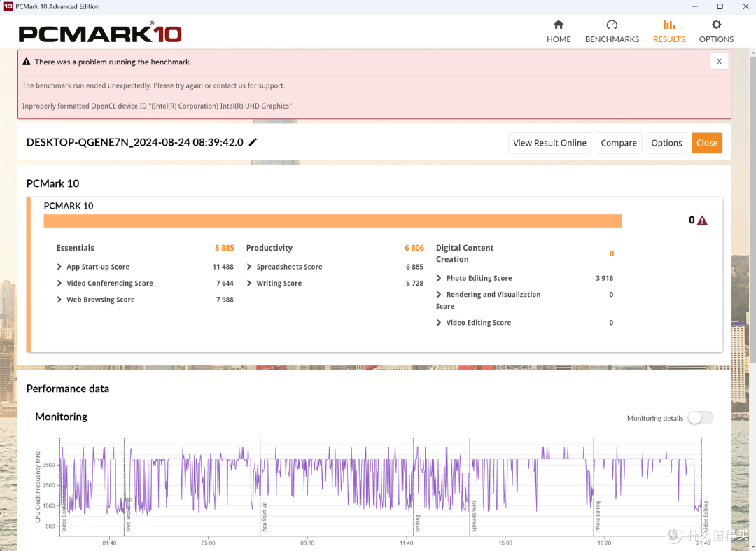
Task: Click the Compare button
Action: [x=619, y=143]
